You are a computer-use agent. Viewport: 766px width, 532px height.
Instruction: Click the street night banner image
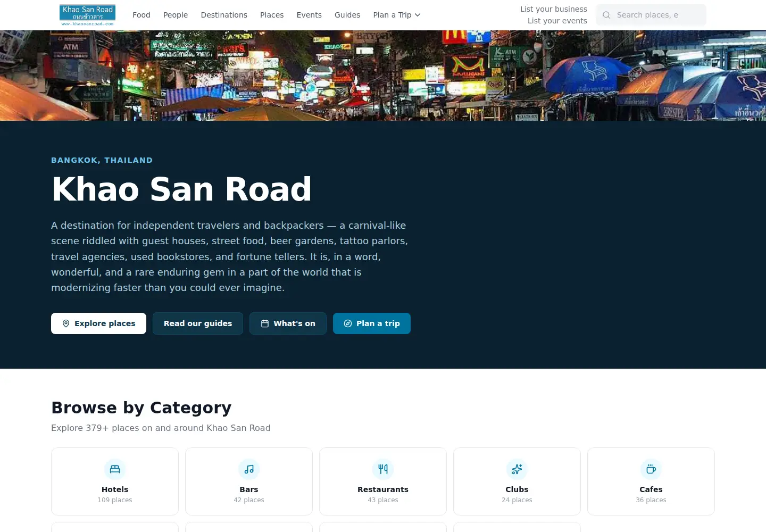pos(383,76)
